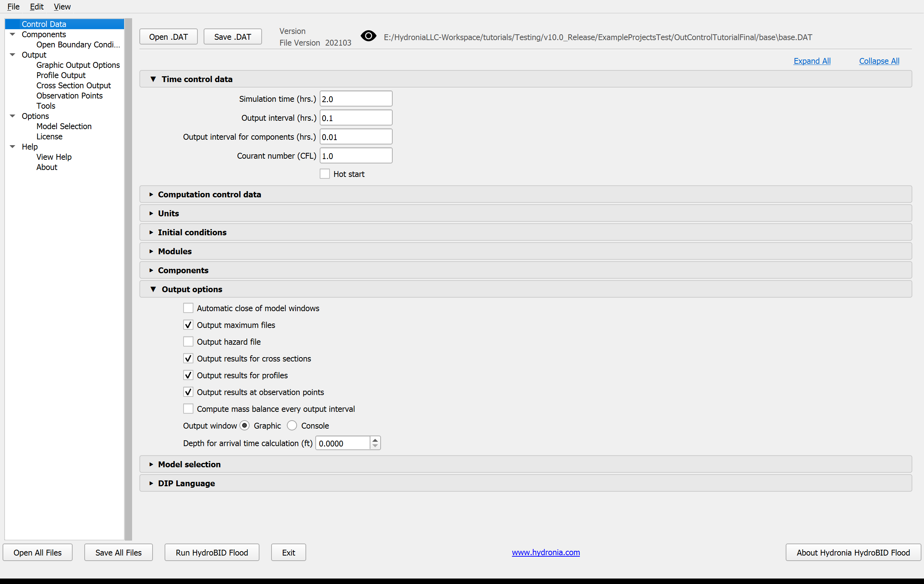This screenshot has width=924, height=584.
Task: Increase arrival depth with spinner up arrow
Action: [375, 440]
